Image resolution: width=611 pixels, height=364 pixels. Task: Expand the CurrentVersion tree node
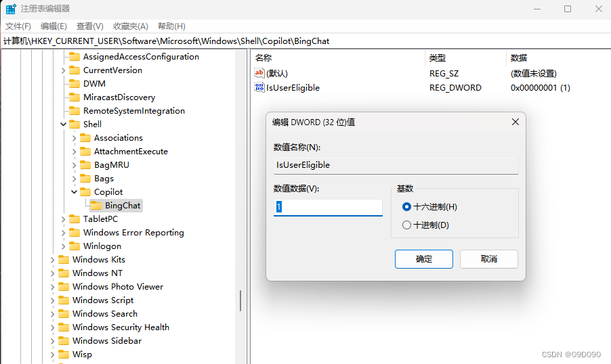[64, 70]
